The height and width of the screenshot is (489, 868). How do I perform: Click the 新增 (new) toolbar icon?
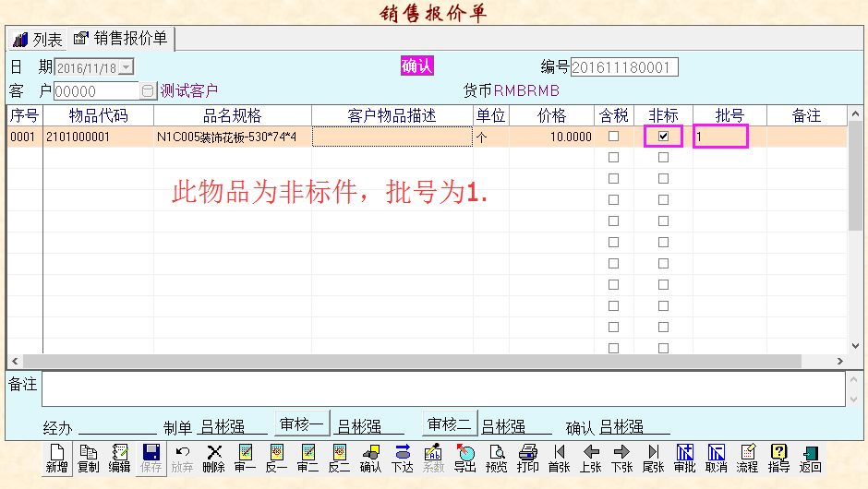57,458
